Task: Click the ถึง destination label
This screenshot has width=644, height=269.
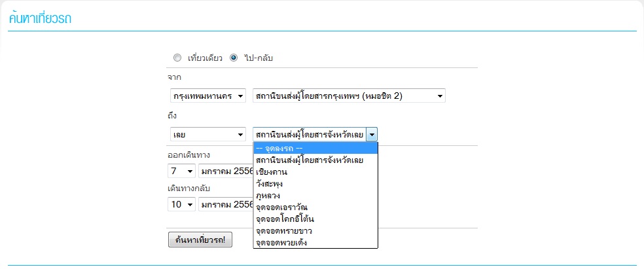Action: coord(172,116)
